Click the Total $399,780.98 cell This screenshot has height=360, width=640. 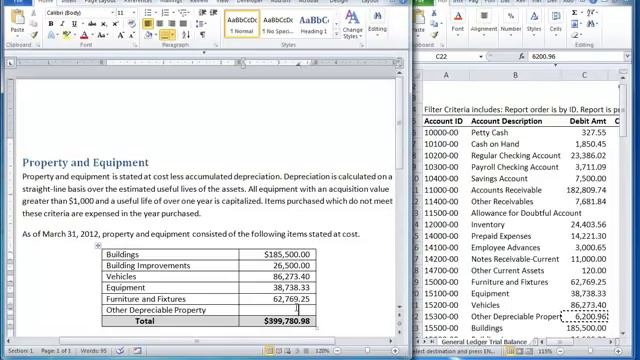tap(277, 321)
